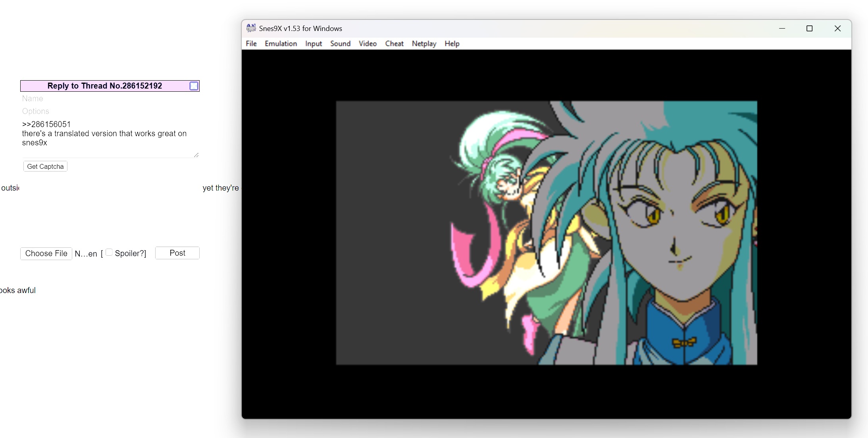Screen dimensions: 868x438
Task: Maximize the Snes9X emulator window
Action: point(809,28)
